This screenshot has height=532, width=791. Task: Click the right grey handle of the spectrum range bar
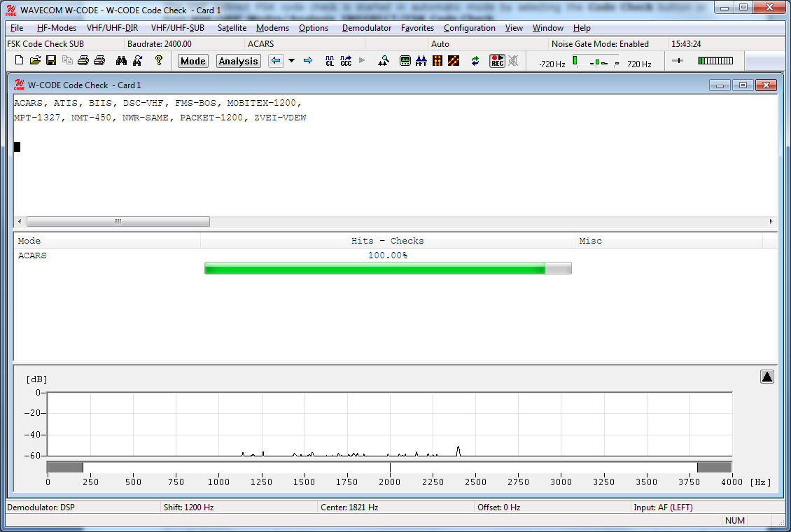pyautogui.click(x=714, y=468)
